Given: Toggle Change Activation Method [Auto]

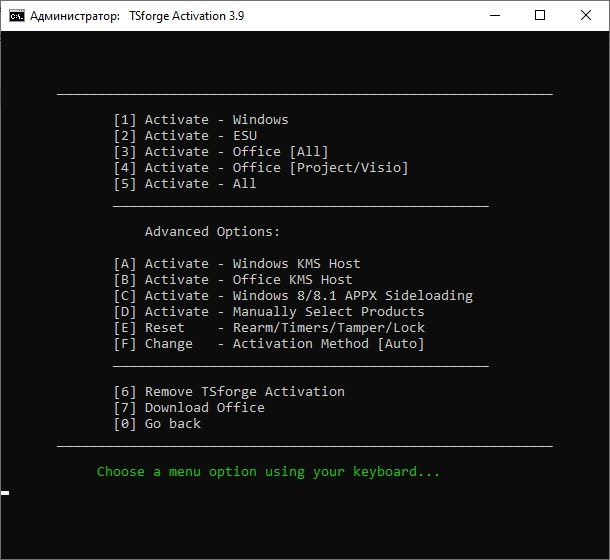Looking at the screenshot, I should click(x=269, y=344).
